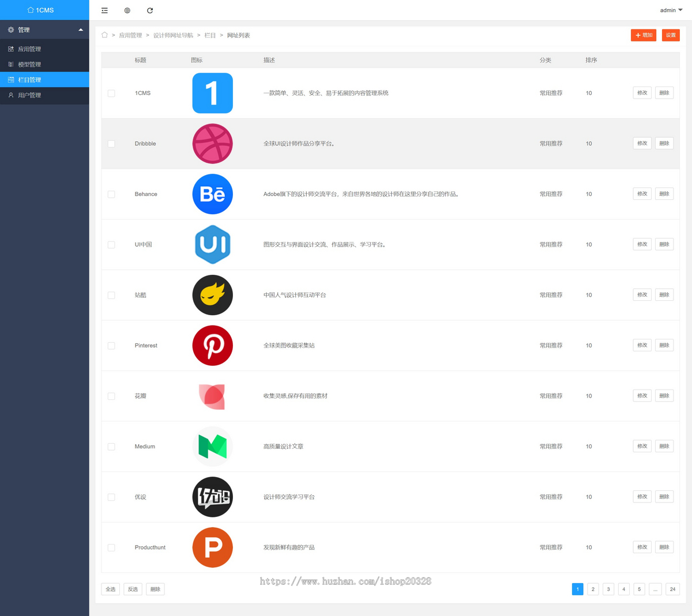
Task: Click the Dribbble basketball logo icon
Action: pyautogui.click(x=212, y=143)
